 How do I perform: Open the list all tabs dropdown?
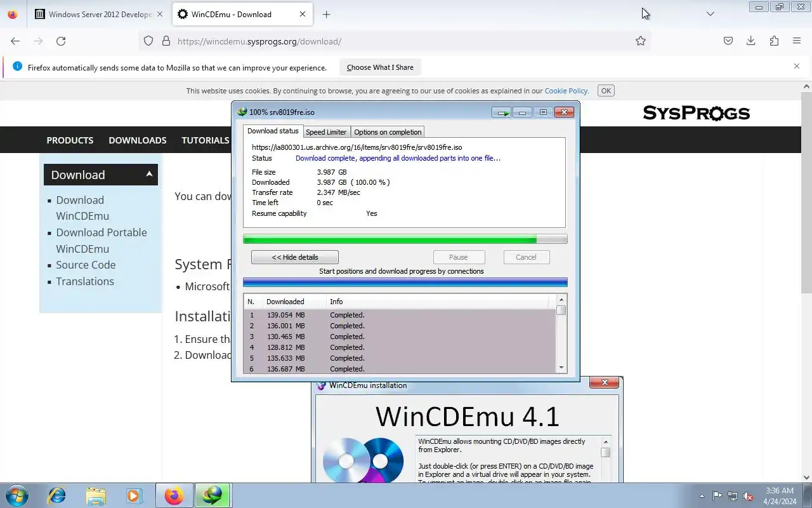click(x=710, y=14)
